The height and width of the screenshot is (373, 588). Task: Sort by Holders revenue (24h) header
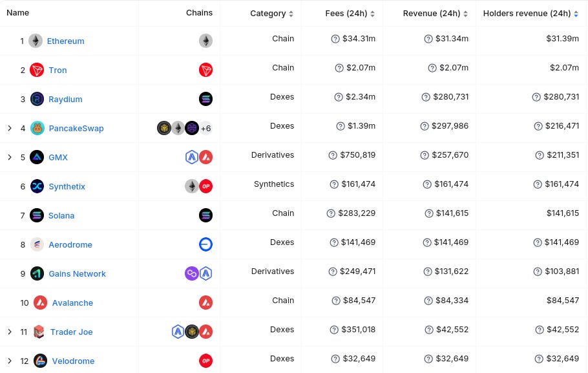(530, 14)
